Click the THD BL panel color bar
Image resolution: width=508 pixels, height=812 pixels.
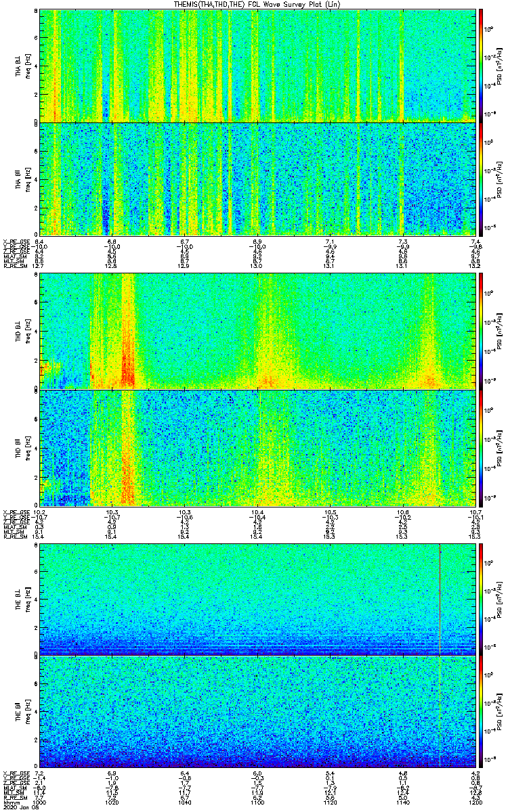click(482, 332)
